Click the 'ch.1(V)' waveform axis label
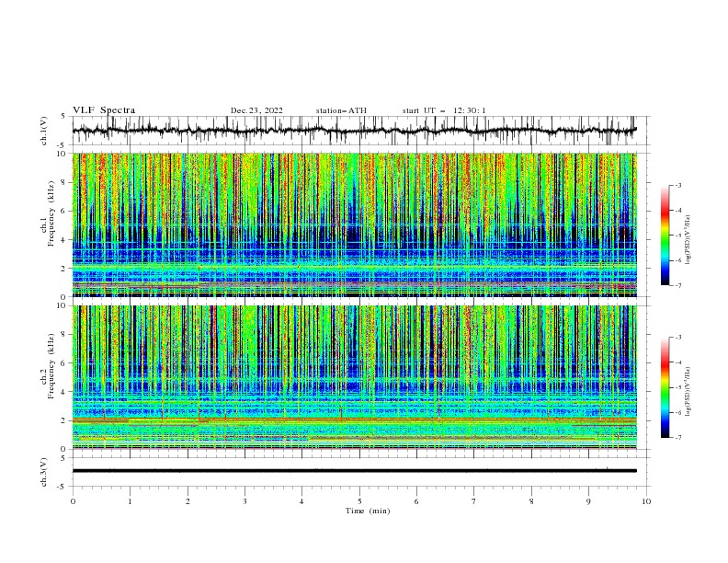Screen dimensions: 728x563 (43, 131)
